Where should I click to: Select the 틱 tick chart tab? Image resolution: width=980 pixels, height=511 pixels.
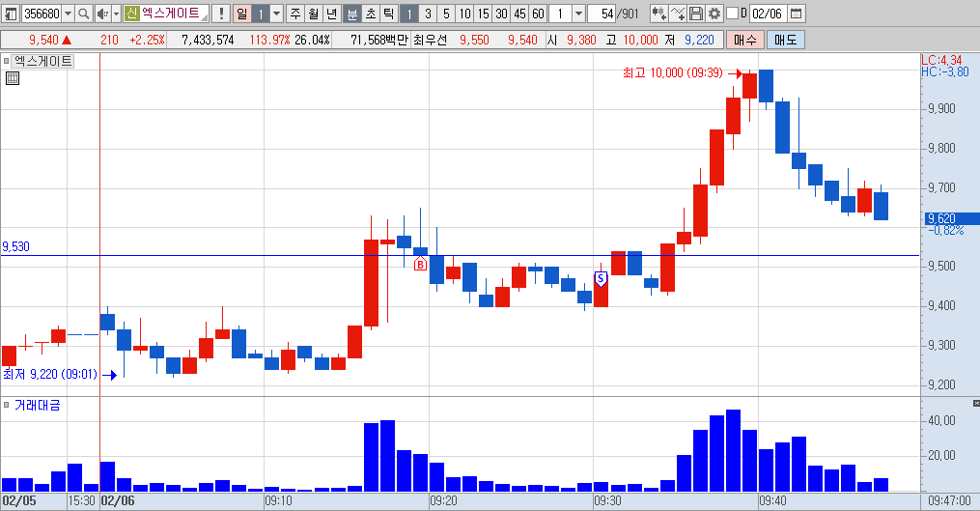(389, 14)
